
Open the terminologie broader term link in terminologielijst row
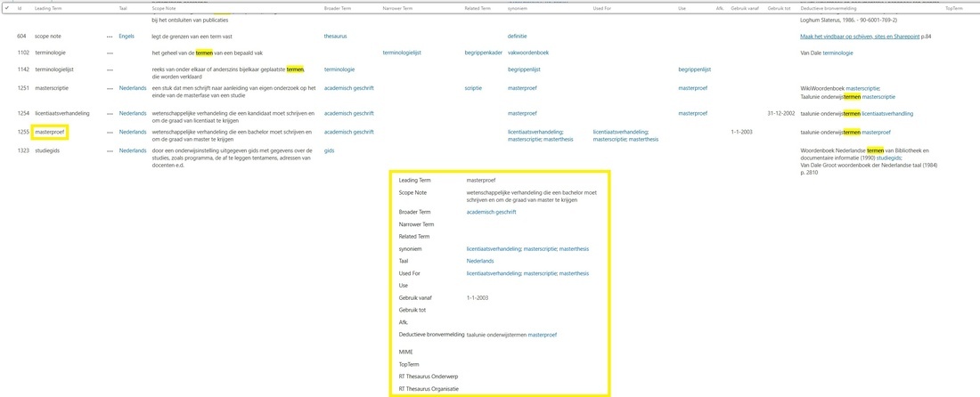[x=339, y=69]
